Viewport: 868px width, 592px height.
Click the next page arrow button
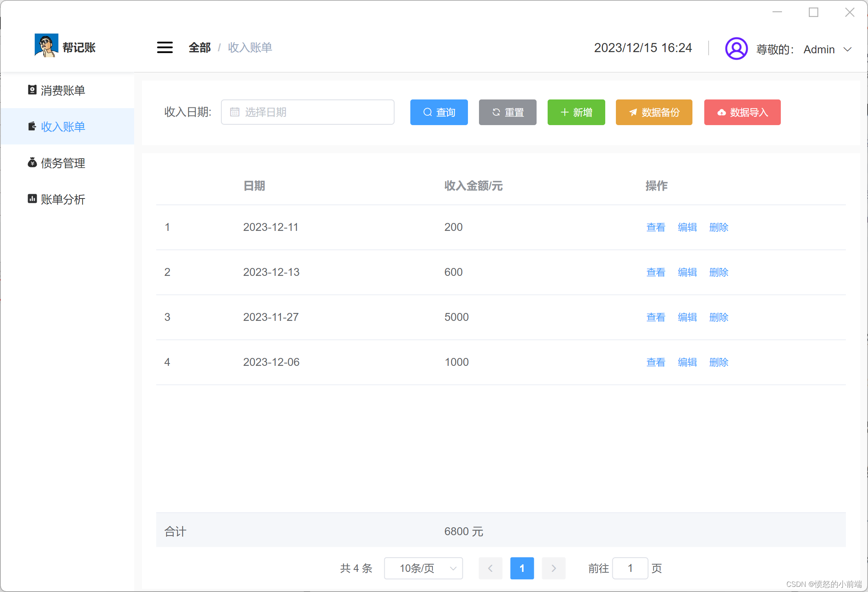[x=554, y=568]
